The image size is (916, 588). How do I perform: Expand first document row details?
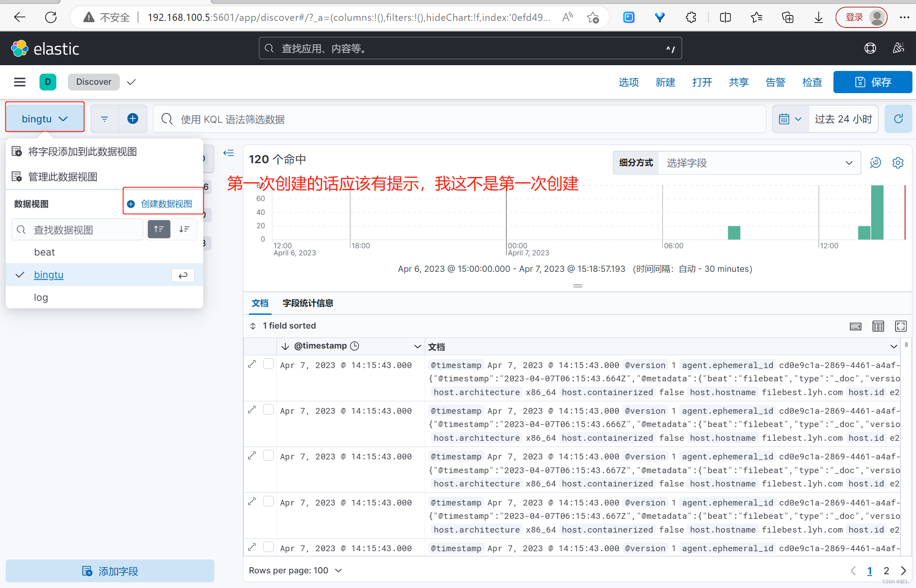coord(252,364)
